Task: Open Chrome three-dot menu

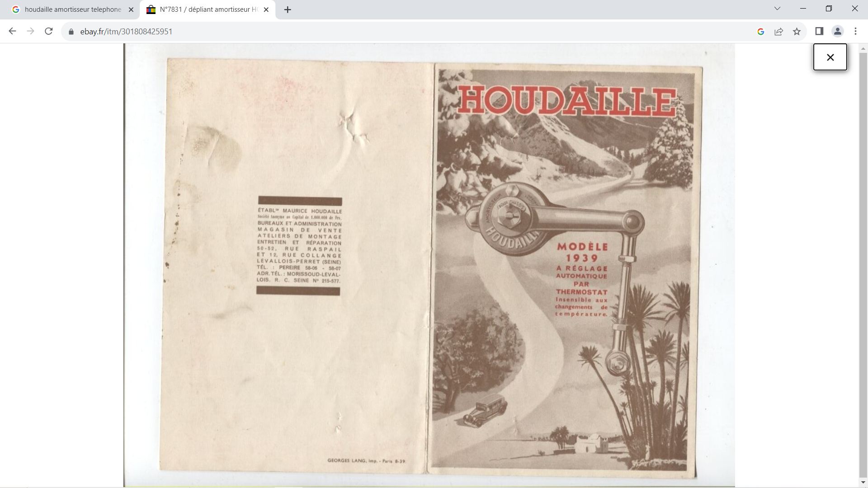Action: (855, 31)
